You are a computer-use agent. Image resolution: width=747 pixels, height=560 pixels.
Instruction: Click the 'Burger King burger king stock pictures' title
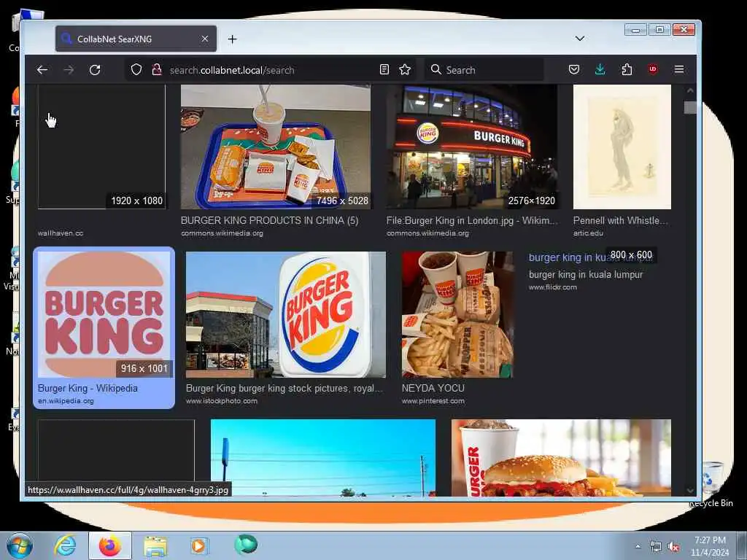tap(285, 388)
